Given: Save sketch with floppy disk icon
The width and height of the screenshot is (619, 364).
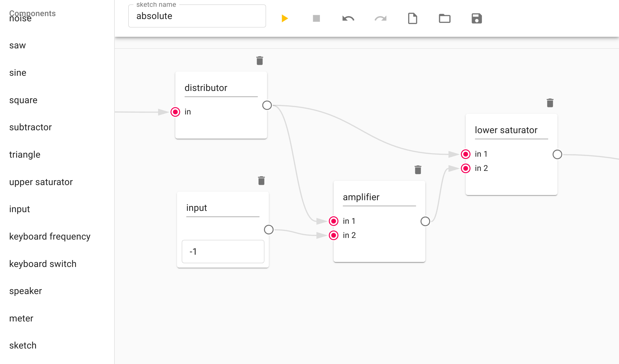Looking at the screenshot, I should 477,18.
